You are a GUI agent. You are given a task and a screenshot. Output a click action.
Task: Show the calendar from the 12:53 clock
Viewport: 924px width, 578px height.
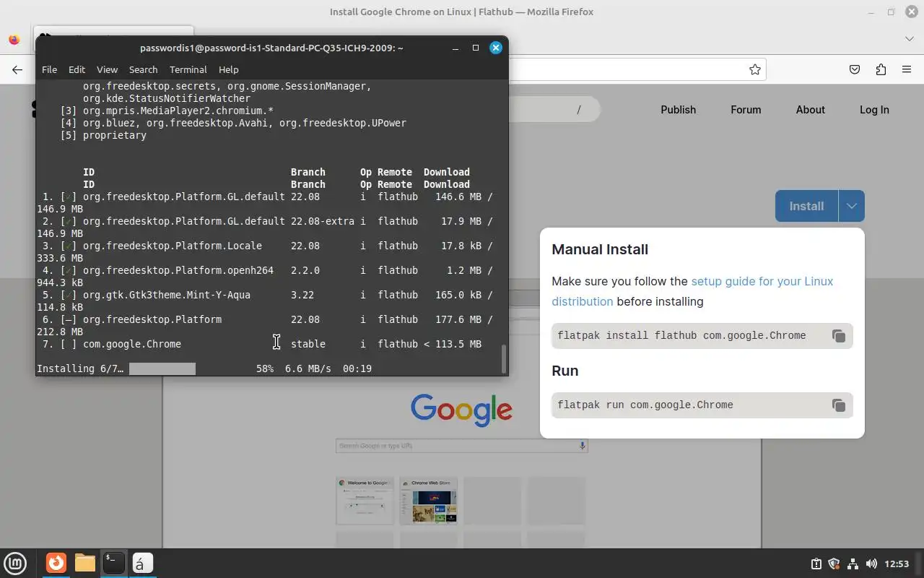(897, 564)
